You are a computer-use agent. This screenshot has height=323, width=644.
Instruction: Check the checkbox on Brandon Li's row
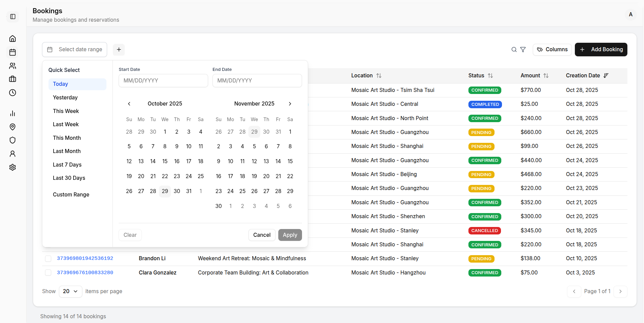coord(48,258)
